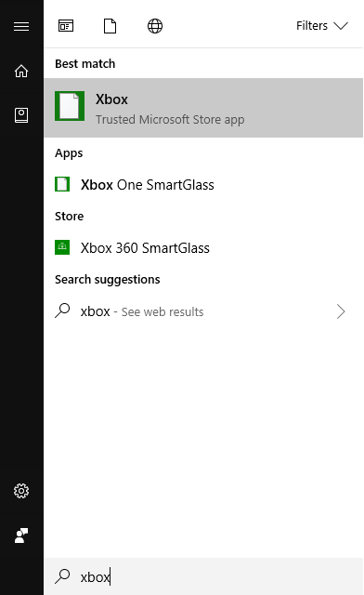Screen dimensions: 364x595
Task: Click the Apps category header
Action: click(69, 153)
